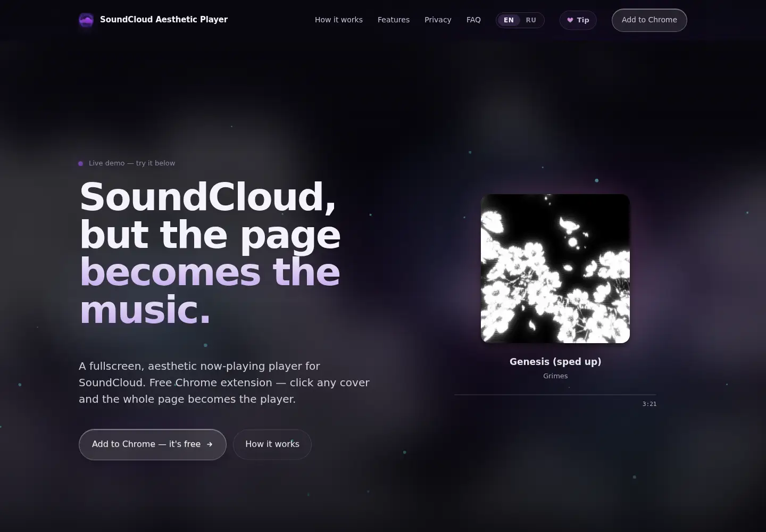Click the SoundCloud Aesthetic Player logo icon
This screenshot has height=532, width=766.
[x=86, y=20]
